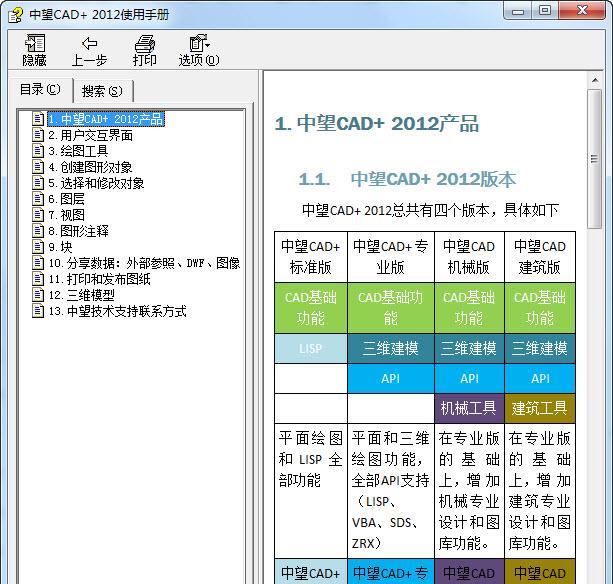Click page icon beside 4. 创建图形对象
This screenshot has height=584, width=613.
tap(38, 167)
